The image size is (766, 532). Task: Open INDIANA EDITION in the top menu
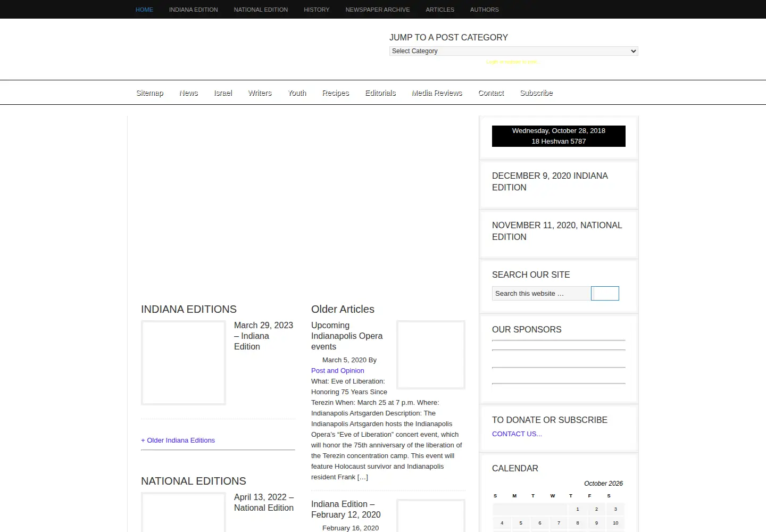tap(194, 10)
